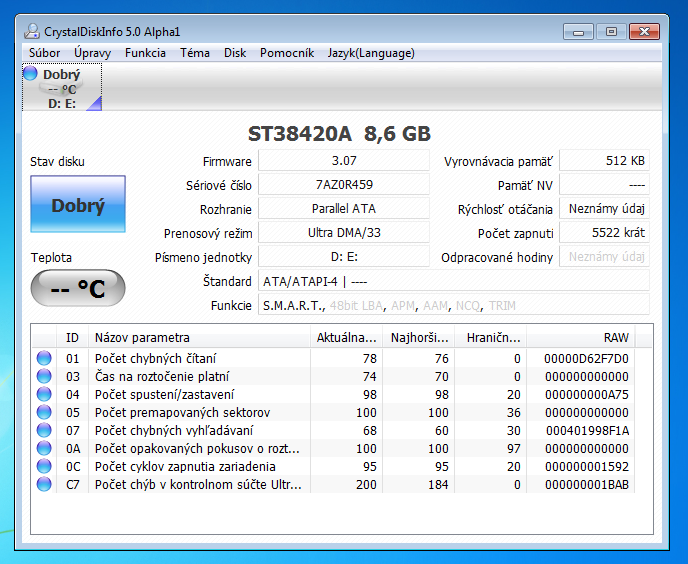
Task: Click the CrystalDiskInfo title bar app icon
Action: 32,32
